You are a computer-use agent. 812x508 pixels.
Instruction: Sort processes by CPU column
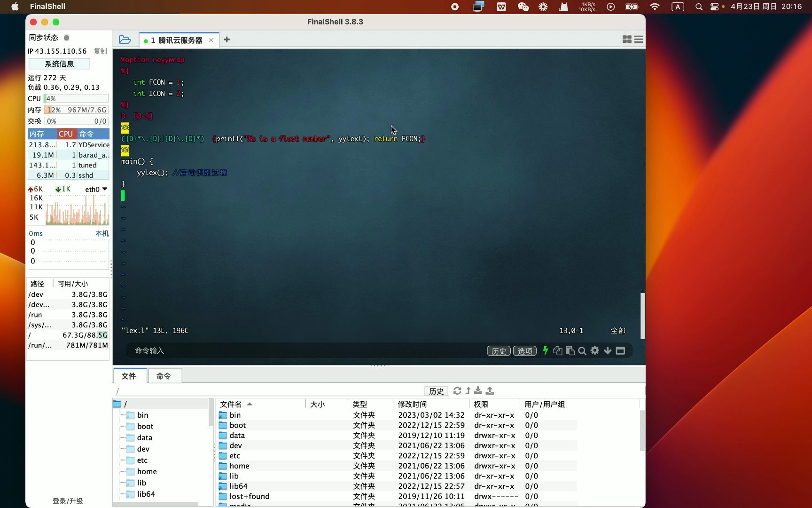(x=67, y=134)
